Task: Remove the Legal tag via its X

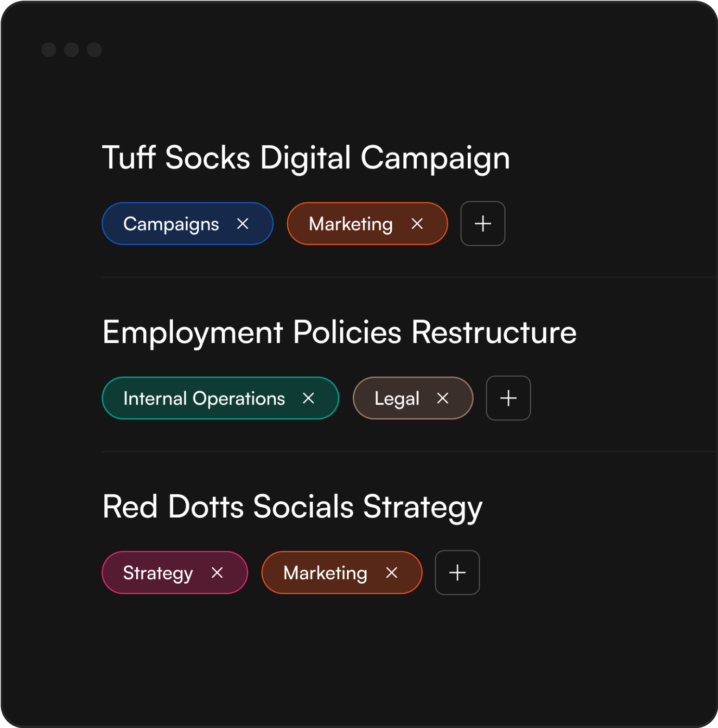Action: 443,398
